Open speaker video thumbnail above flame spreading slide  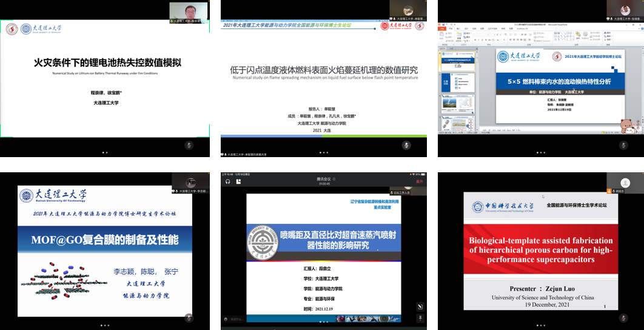click(x=408, y=11)
